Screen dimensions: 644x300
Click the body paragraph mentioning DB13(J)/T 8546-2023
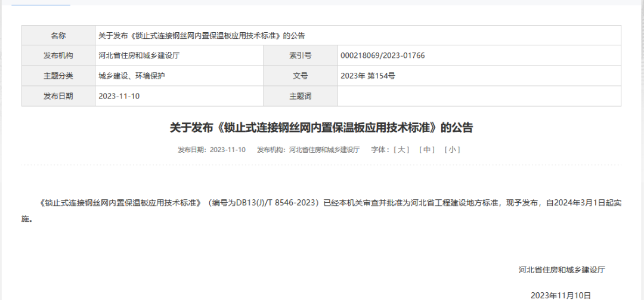coord(321,211)
